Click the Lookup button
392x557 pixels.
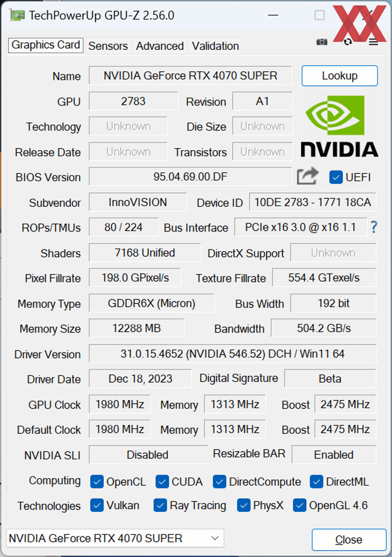(x=340, y=76)
